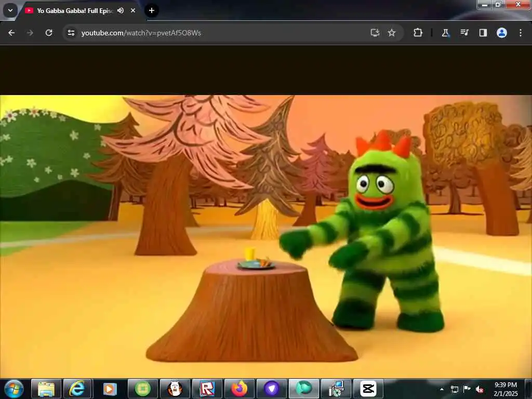Switch to the teal browser taskbar window
Screen dimensions: 532x399
[303, 389]
